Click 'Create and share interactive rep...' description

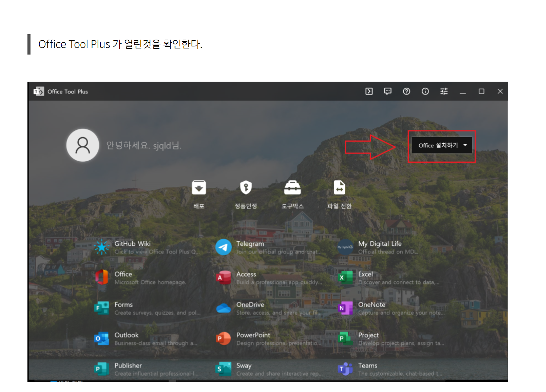[x=279, y=374]
